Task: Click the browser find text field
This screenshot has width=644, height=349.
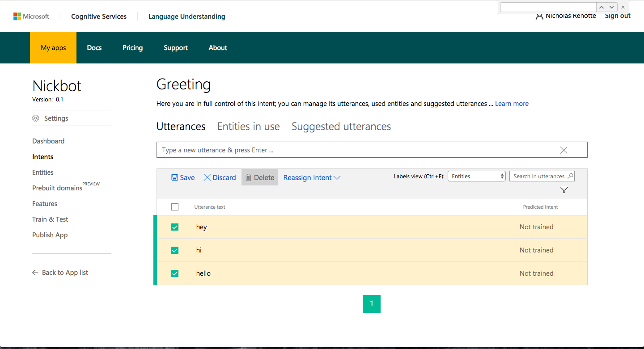Action: click(x=548, y=7)
